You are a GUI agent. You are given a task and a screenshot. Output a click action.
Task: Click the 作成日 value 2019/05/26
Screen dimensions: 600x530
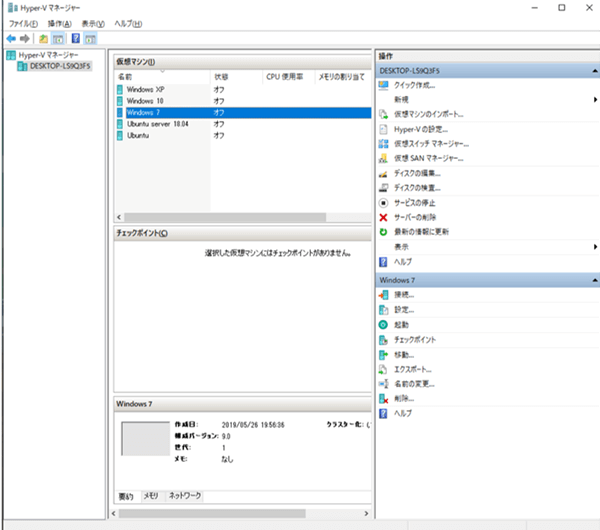[x=253, y=425]
